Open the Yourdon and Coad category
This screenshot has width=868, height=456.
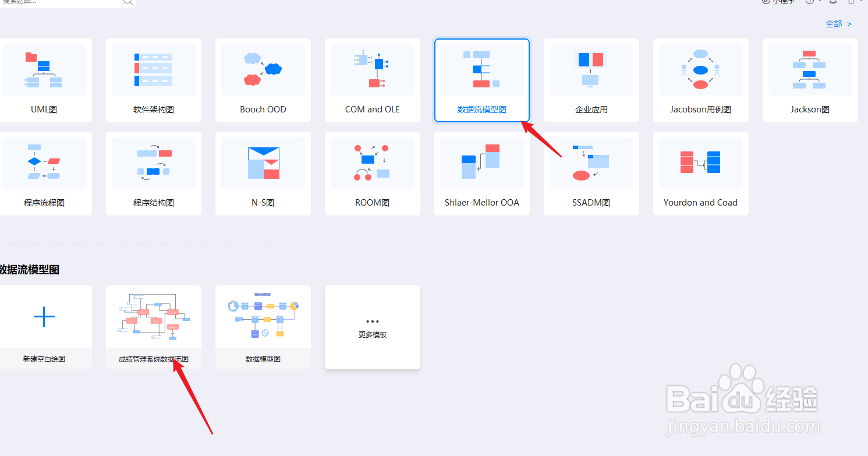point(700,173)
